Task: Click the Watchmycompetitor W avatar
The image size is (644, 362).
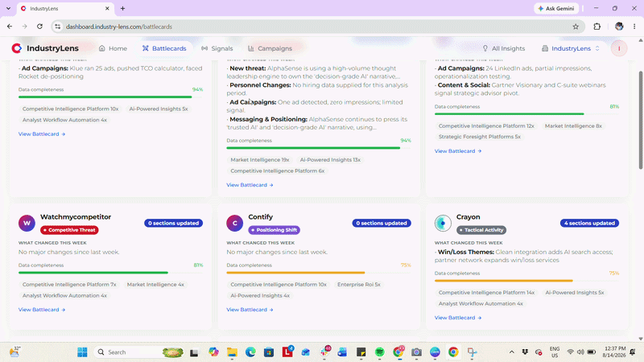Action: coord(27,224)
